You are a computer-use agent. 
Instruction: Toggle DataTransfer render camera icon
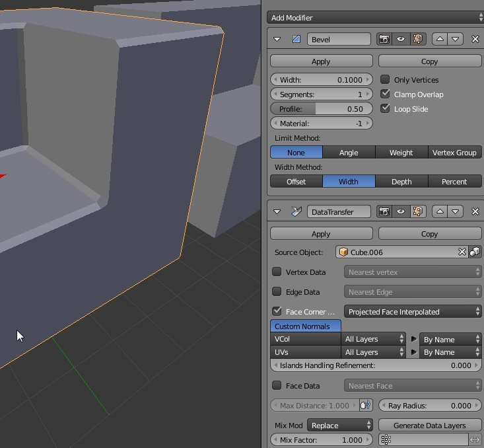[384, 211]
